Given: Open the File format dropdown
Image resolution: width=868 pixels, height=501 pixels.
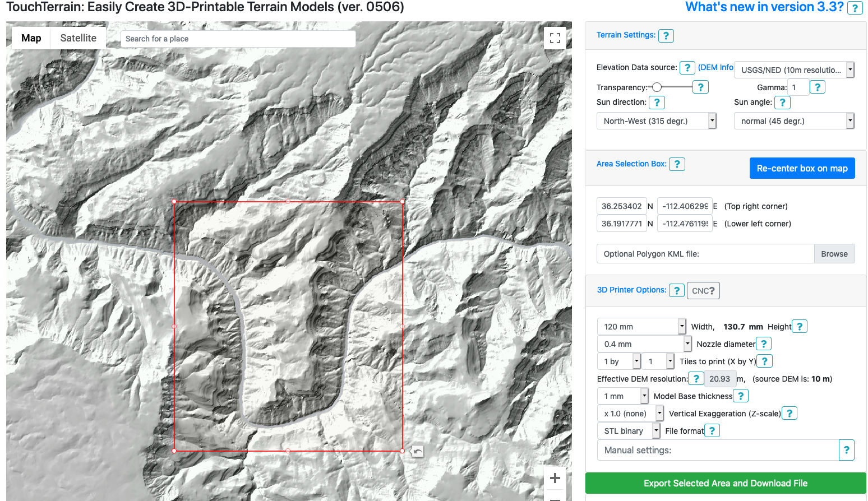Looking at the screenshot, I should pyautogui.click(x=628, y=430).
